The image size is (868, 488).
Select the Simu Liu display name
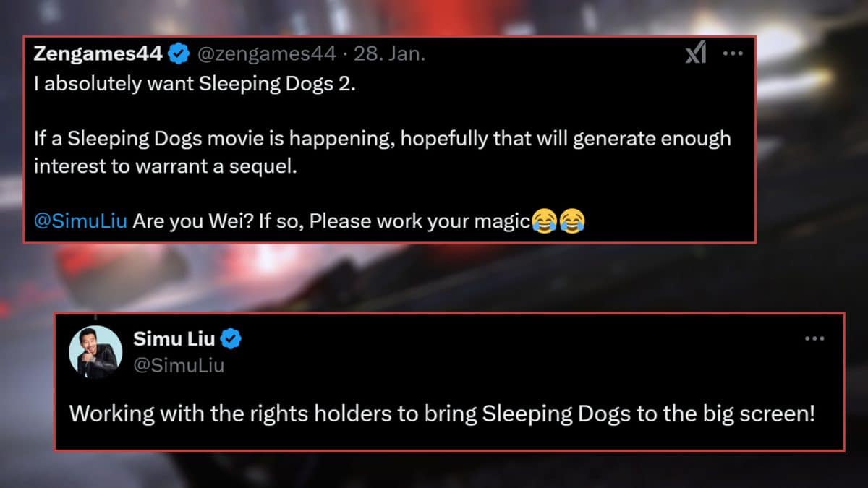pos(174,338)
